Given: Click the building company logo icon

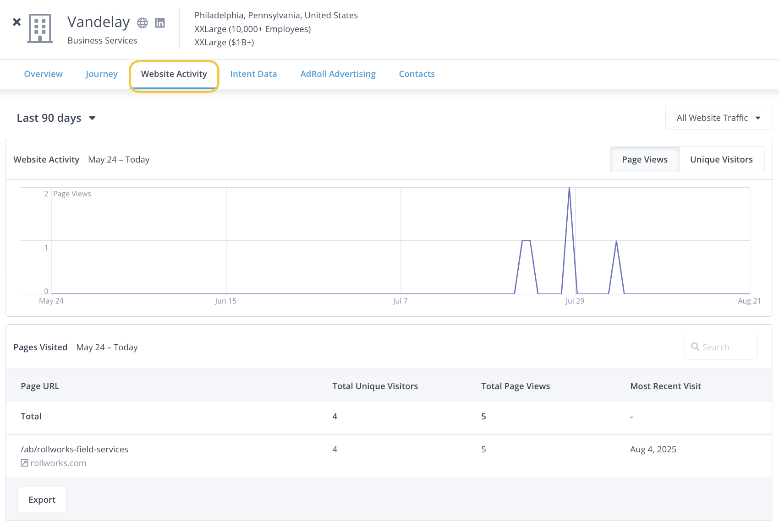Looking at the screenshot, I should [40, 28].
